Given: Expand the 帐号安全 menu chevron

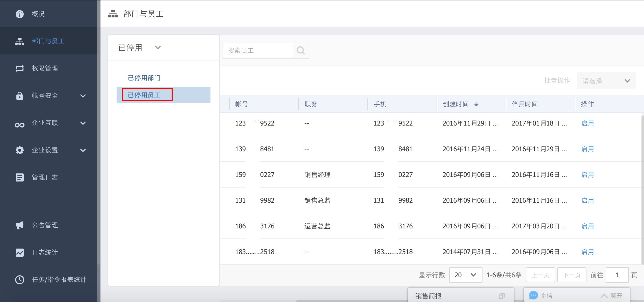Looking at the screenshot, I should coord(83,96).
